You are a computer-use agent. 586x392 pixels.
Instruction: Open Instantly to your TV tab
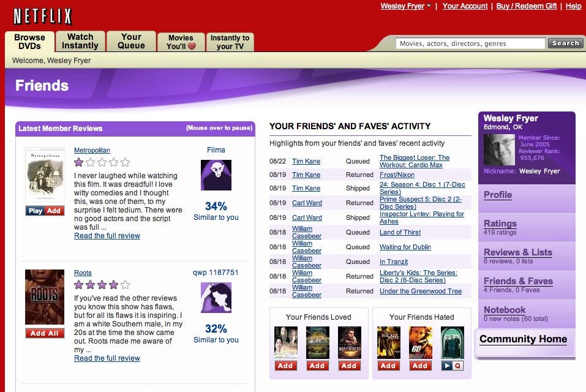(230, 42)
